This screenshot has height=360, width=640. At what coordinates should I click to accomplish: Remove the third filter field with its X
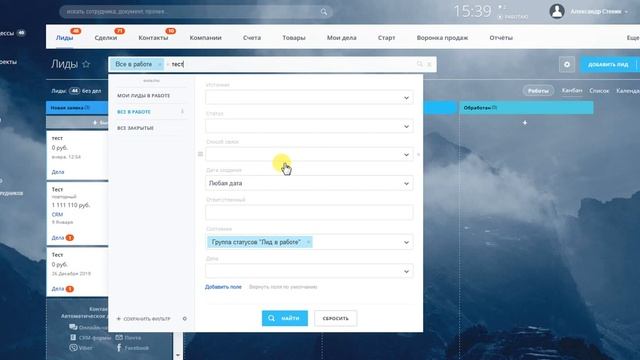click(x=418, y=154)
